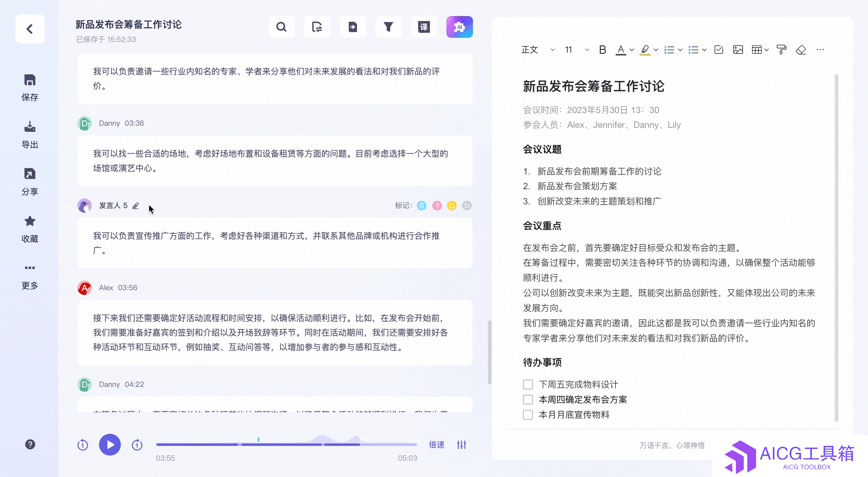Image resolution: width=868 pixels, height=477 pixels.
Task: Insert a checkbox todo item
Action: point(719,50)
